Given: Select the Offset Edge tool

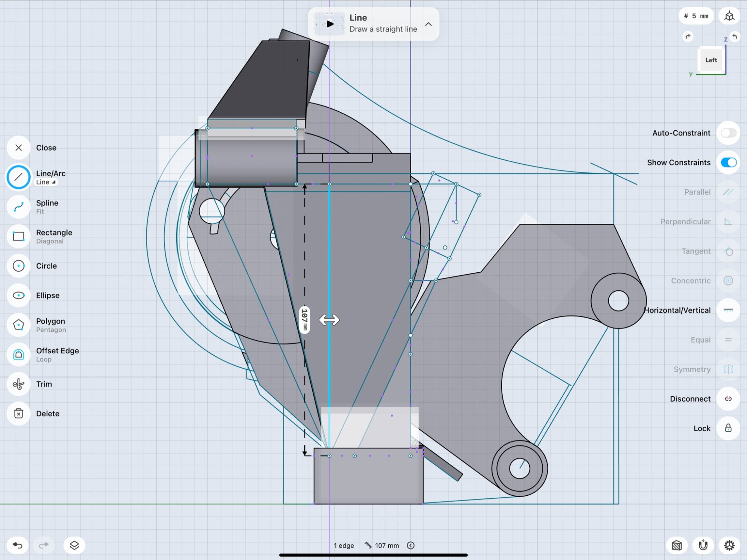Looking at the screenshot, I should click(18, 354).
